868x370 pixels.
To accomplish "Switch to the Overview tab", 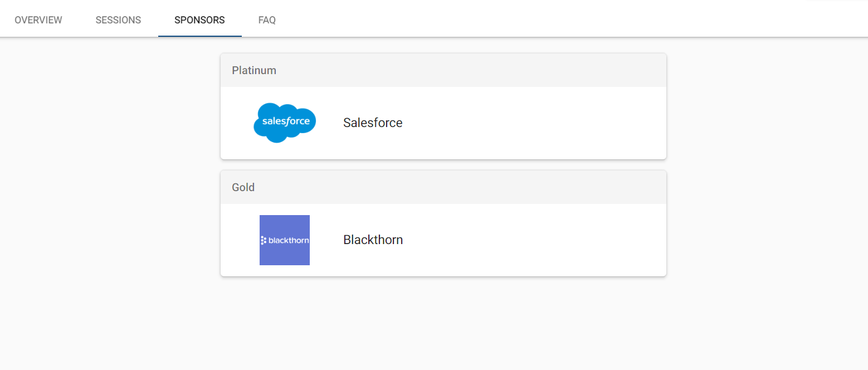I will click(x=38, y=20).
